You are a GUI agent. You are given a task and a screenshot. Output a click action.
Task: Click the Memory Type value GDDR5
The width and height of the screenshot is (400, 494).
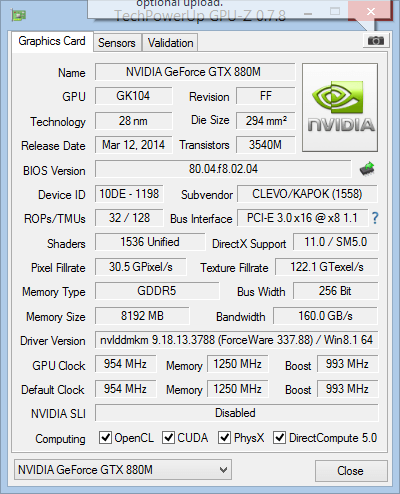click(x=157, y=291)
